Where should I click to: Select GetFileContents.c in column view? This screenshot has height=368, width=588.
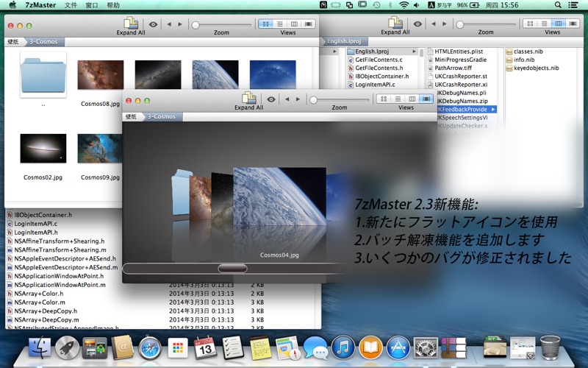(x=375, y=60)
